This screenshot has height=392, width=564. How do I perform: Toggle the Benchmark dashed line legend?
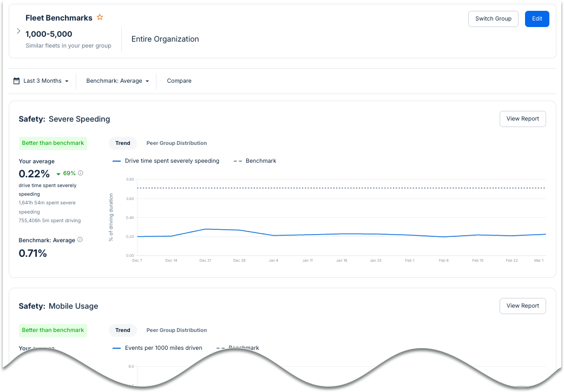pyautogui.click(x=255, y=161)
